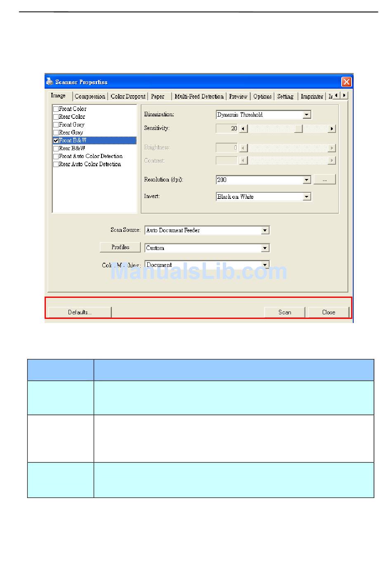Image resolution: width=392 pixels, height=587 pixels.
Task: Click tab strip left scroll arrow
Action: tap(336, 95)
